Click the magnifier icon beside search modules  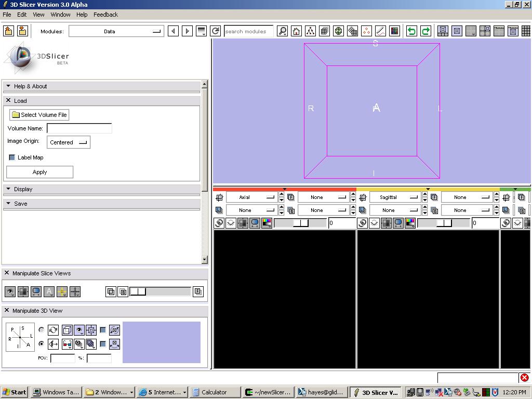[x=282, y=31]
